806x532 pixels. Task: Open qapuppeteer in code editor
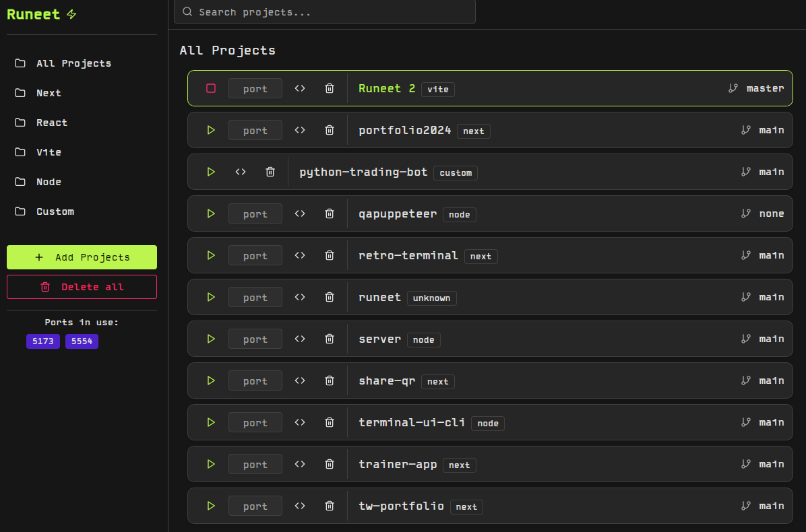tap(300, 213)
